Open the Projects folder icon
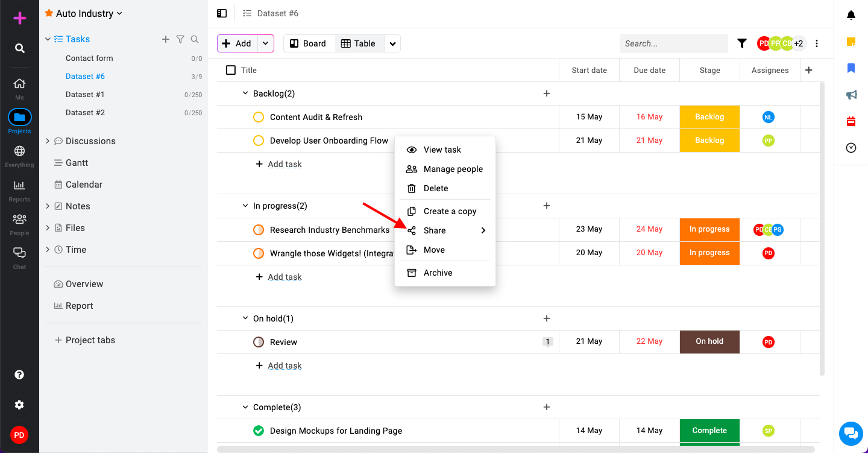The image size is (868, 453). 19,117
